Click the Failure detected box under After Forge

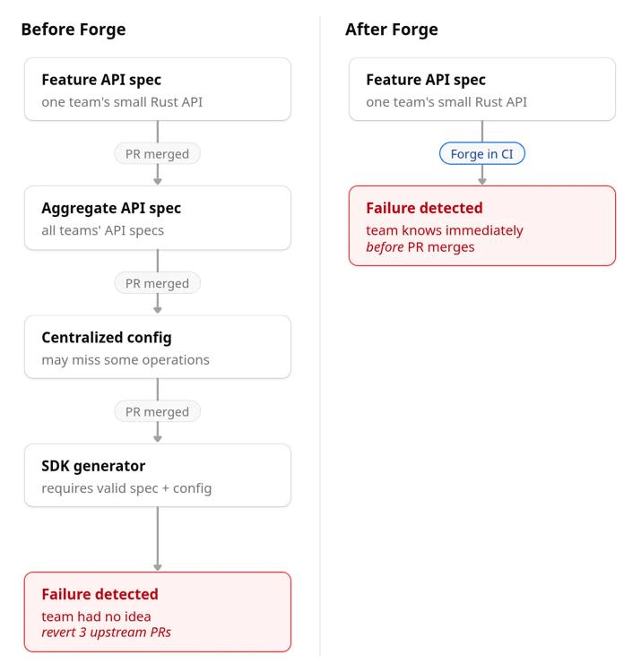[x=482, y=226]
